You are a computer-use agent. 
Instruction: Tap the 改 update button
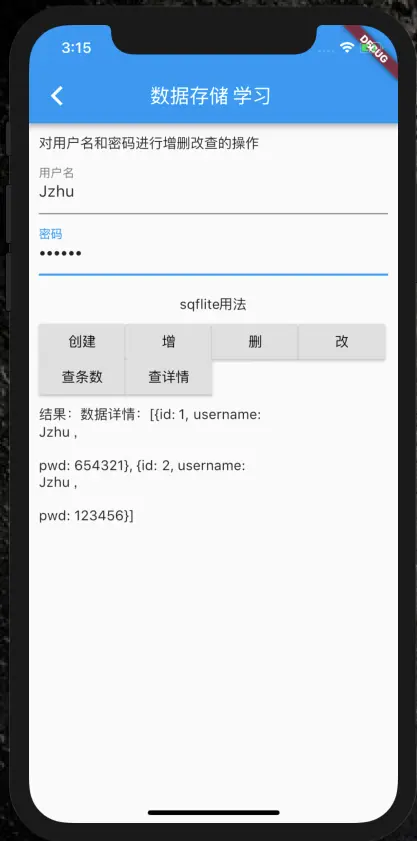342,342
